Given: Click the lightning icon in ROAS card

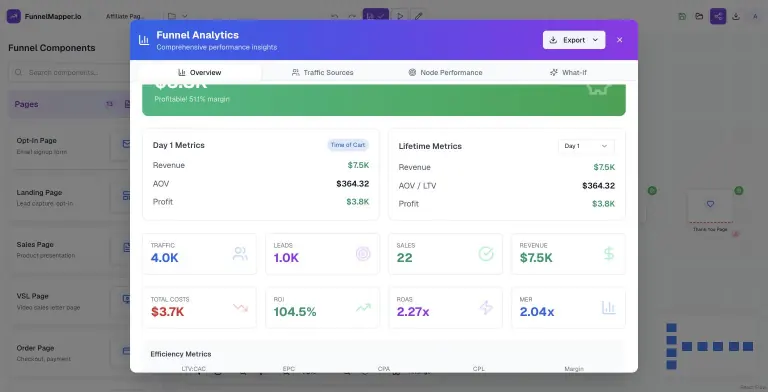Looking at the screenshot, I should click(486, 308).
